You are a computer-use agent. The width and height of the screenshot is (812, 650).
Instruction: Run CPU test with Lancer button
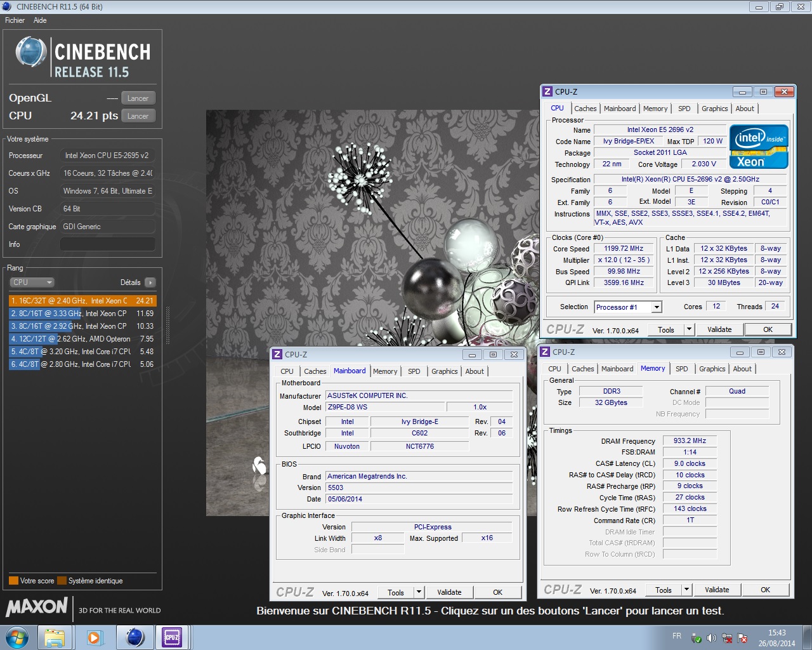pyautogui.click(x=138, y=116)
